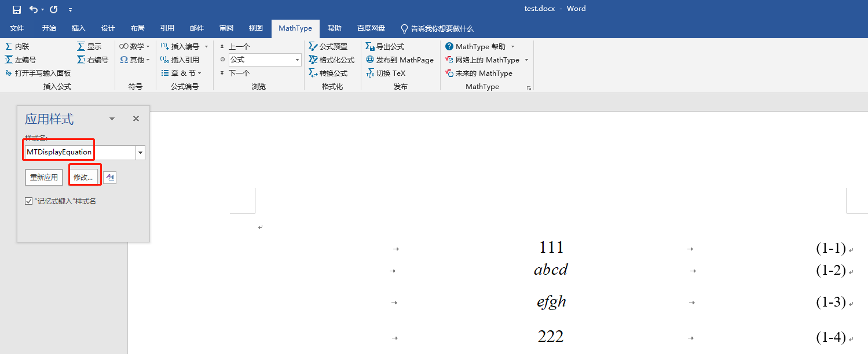The image size is (868, 354).
Task: Open the quick access toolbar customize arrow
Action: click(x=70, y=10)
